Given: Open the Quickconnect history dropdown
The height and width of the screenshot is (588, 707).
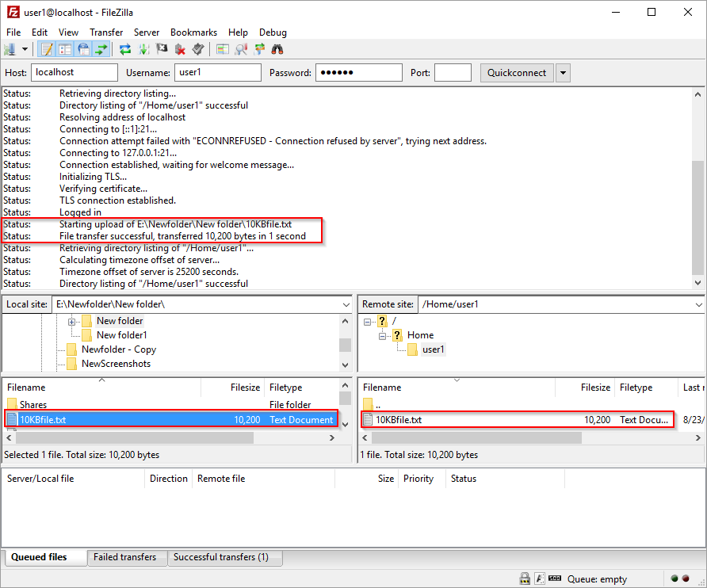Looking at the screenshot, I should click(x=563, y=73).
